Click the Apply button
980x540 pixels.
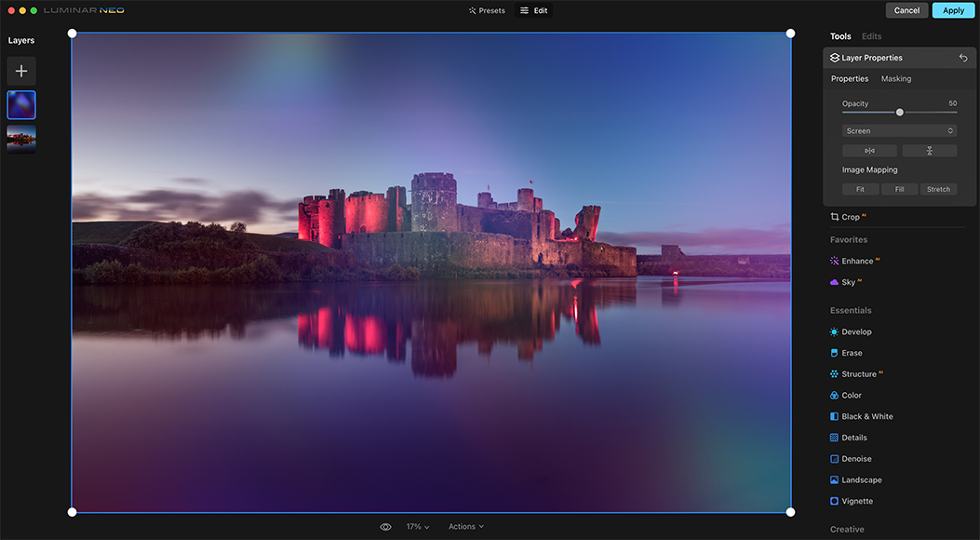[953, 10]
